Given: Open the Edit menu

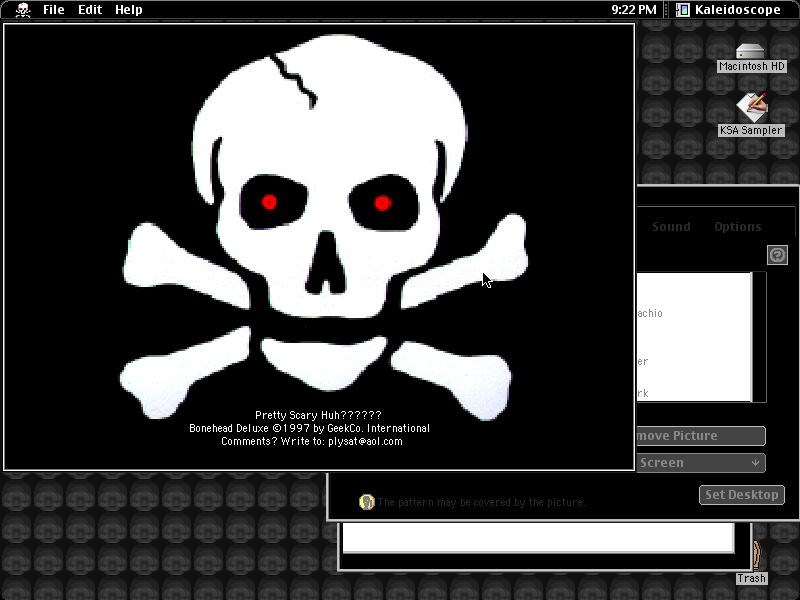Looking at the screenshot, I should pyautogui.click(x=90, y=10).
